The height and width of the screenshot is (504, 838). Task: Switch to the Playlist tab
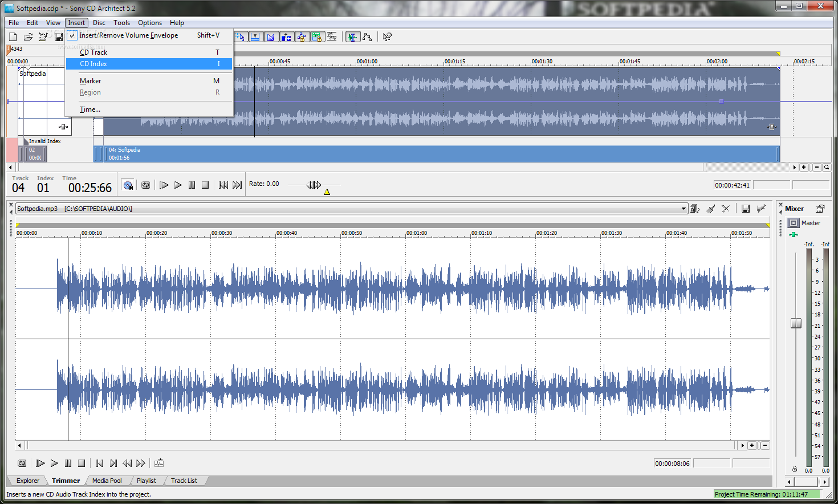tap(147, 481)
